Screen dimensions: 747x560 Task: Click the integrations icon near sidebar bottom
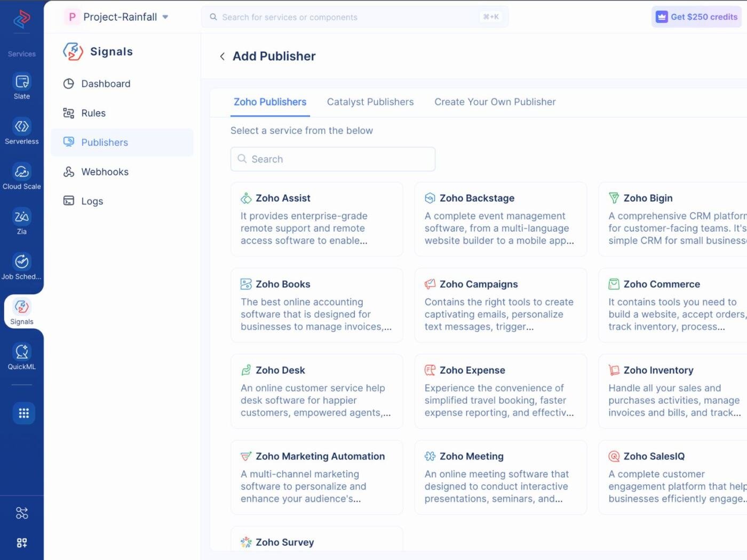(22, 513)
